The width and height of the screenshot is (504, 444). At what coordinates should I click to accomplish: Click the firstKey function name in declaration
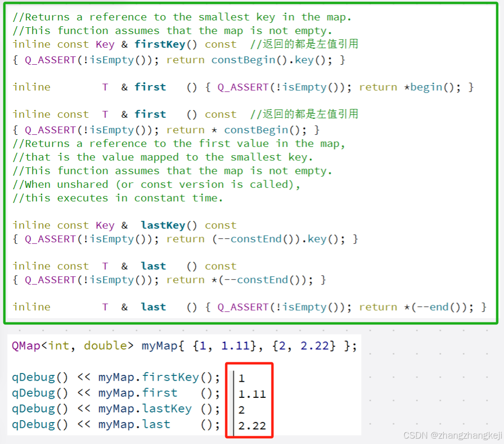[x=160, y=44]
